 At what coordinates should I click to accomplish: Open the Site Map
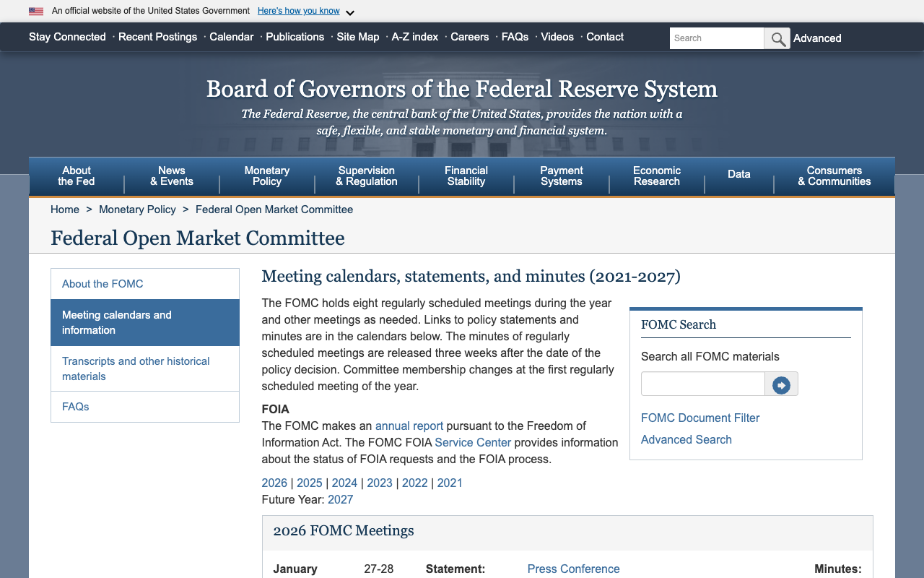point(358,37)
